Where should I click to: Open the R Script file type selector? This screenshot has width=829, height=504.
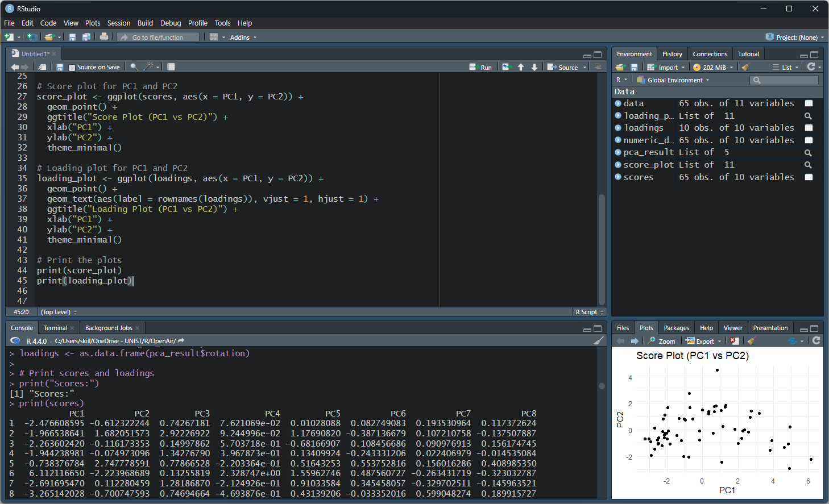coord(589,312)
